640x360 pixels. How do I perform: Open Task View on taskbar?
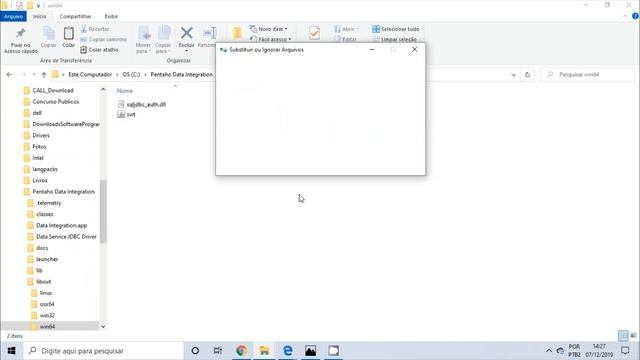[218, 351]
